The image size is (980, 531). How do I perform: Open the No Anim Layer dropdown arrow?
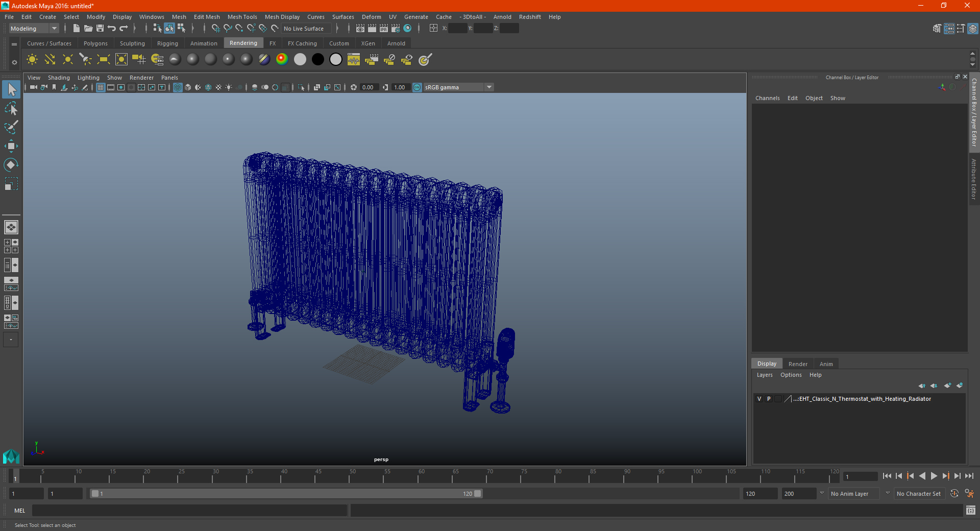(822, 493)
